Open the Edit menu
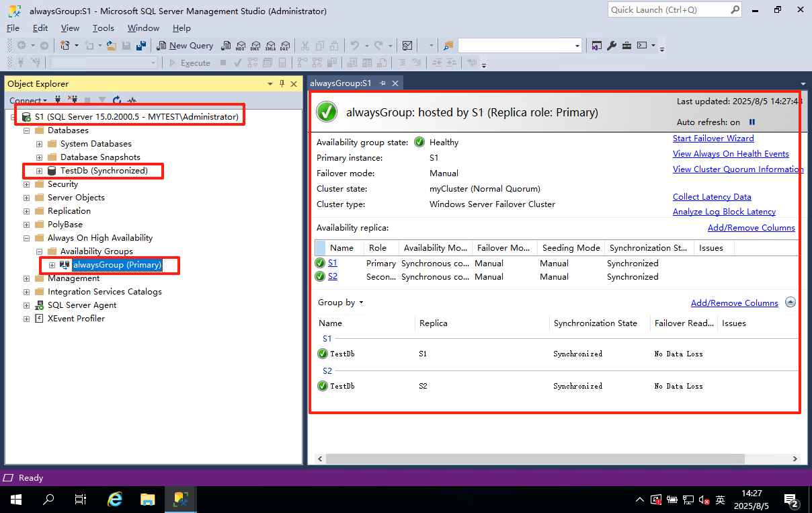 click(x=40, y=28)
